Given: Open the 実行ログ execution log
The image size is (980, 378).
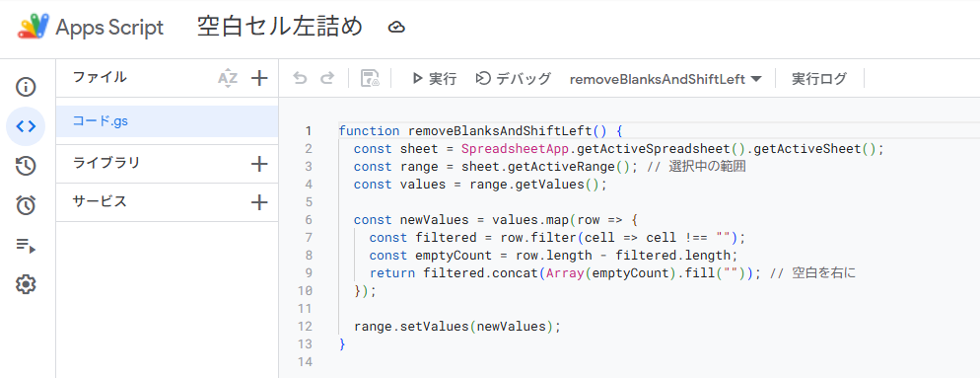Looking at the screenshot, I should click(x=818, y=79).
